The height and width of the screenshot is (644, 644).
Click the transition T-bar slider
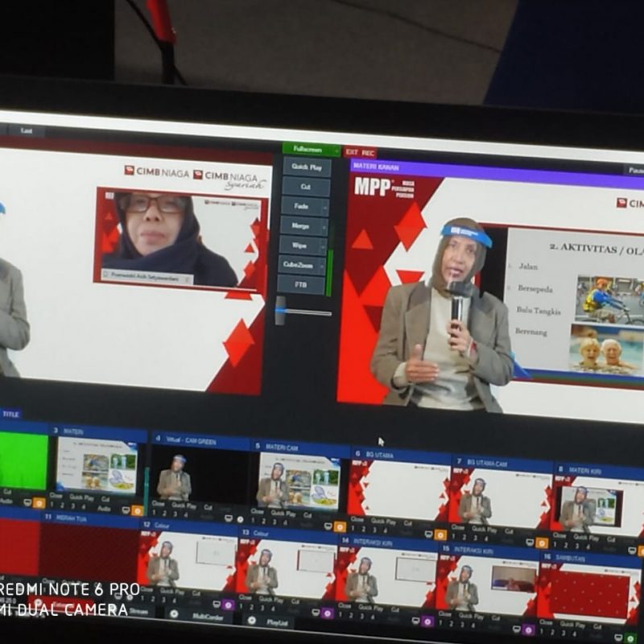click(280, 310)
